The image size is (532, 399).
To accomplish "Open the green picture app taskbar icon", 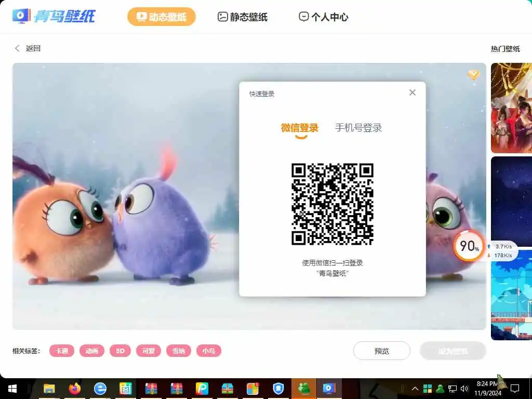I will [126, 389].
